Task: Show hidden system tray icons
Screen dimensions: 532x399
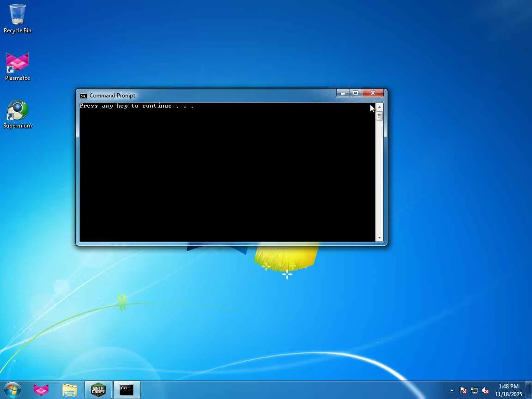Action: pos(452,391)
